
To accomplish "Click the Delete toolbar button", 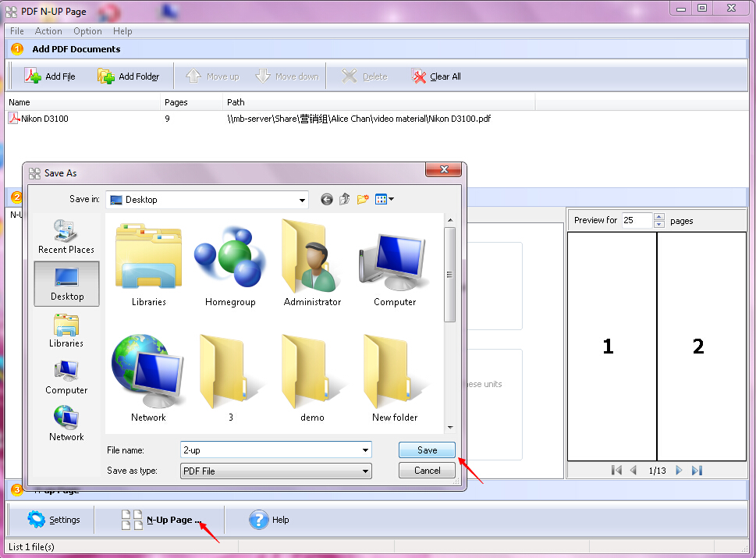I will (364, 76).
